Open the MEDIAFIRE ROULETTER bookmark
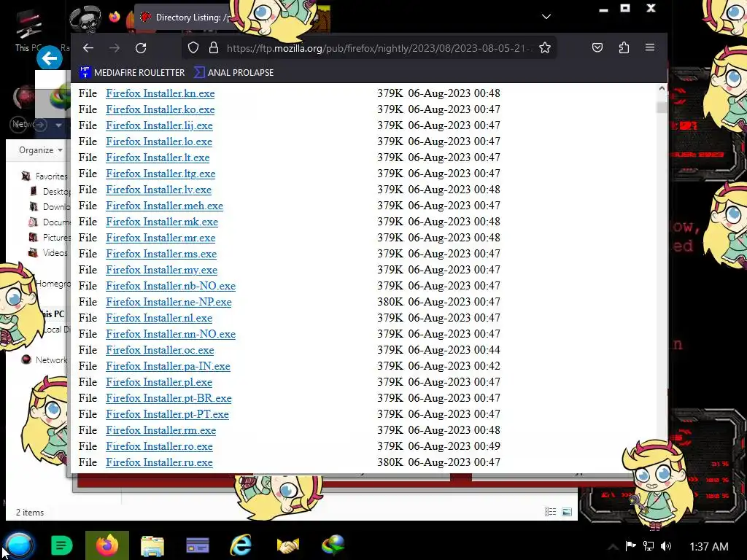The image size is (747, 560). coord(133,72)
